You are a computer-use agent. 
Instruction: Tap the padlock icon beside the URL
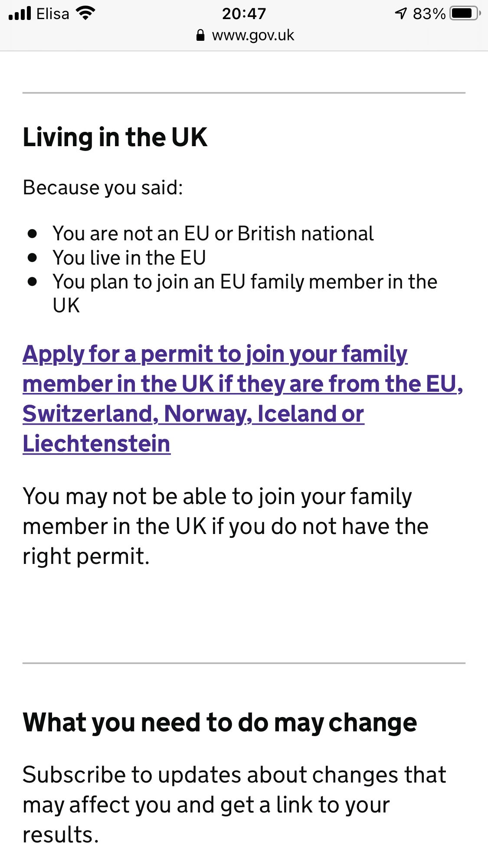(200, 35)
